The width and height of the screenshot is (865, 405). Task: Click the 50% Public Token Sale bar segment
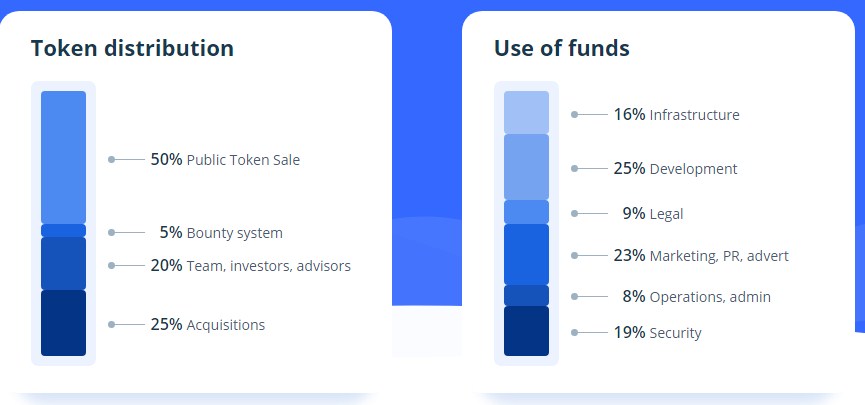(x=63, y=157)
